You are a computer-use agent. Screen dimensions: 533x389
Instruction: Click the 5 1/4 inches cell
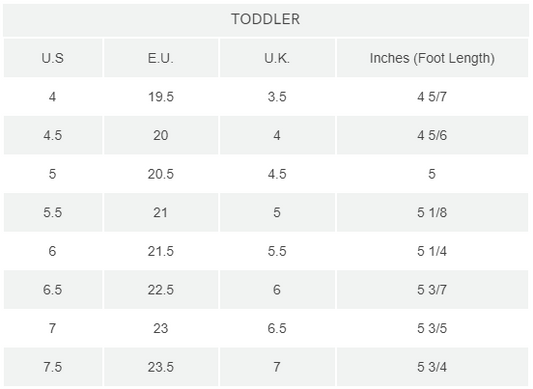pyautogui.click(x=432, y=251)
